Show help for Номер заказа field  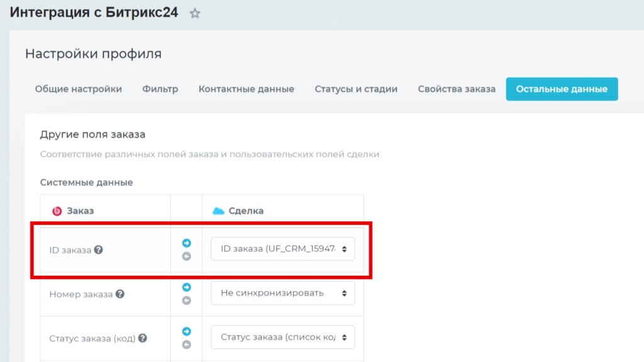pyautogui.click(x=120, y=294)
